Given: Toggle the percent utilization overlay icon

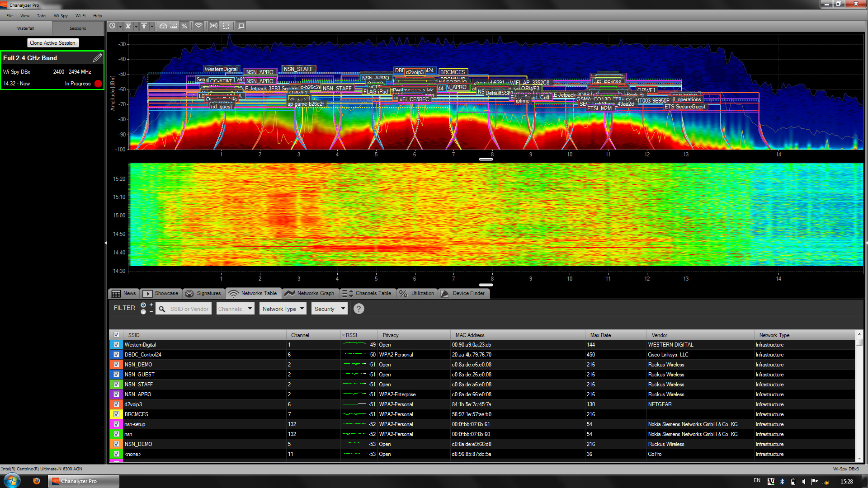Looking at the screenshot, I should 184,26.
